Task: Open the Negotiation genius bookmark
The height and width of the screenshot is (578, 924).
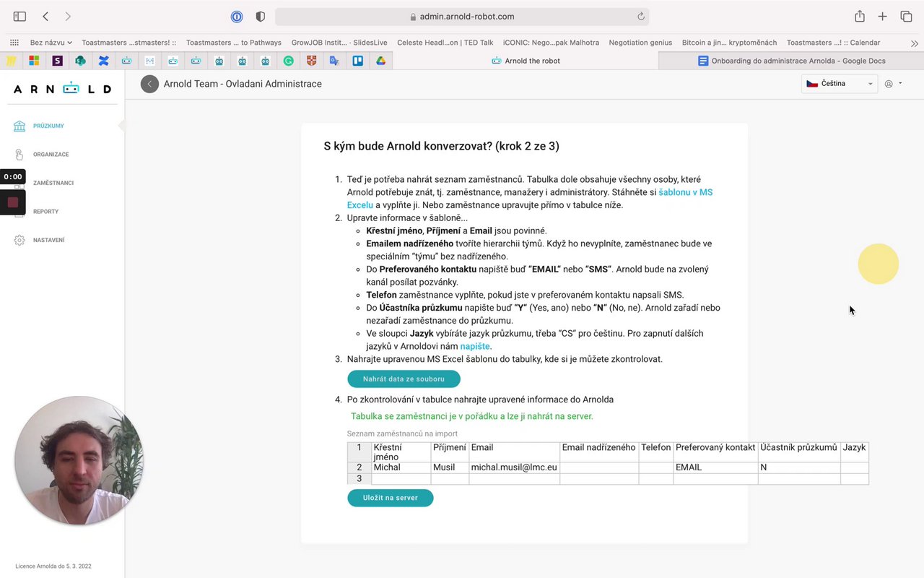Action: [640, 43]
